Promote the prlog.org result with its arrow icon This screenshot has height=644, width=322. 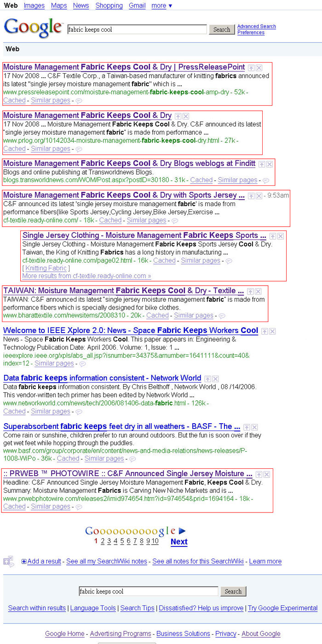point(178,116)
